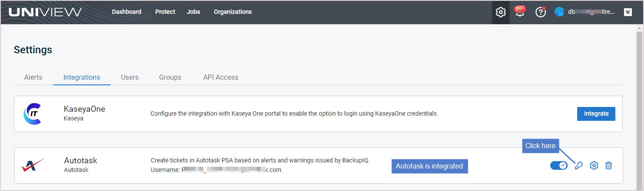Open the Organizations menu
The height and width of the screenshot is (191, 644).
pyautogui.click(x=233, y=12)
